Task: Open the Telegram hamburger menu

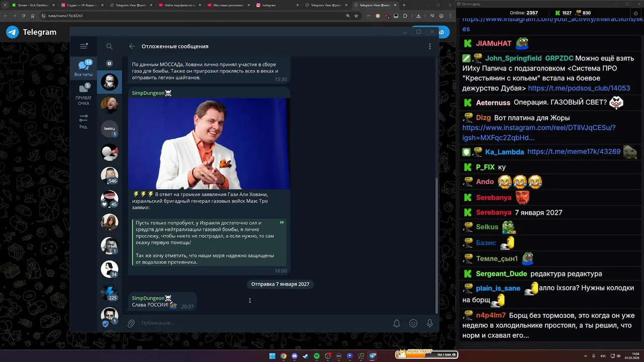Action: click(x=84, y=46)
